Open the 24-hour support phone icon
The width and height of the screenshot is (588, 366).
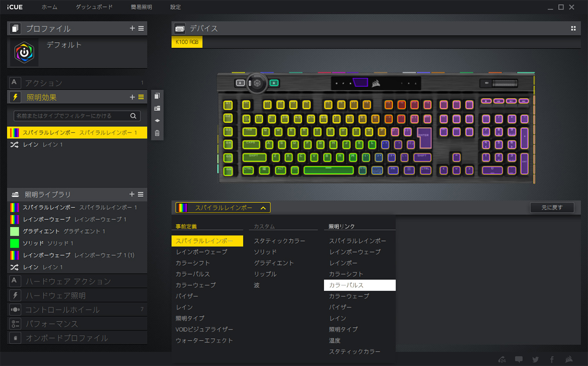pyautogui.click(x=503, y=360)
